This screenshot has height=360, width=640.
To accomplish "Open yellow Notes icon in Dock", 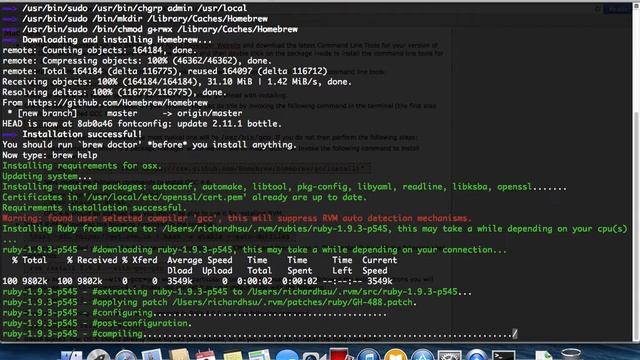I will click(233, 355).
